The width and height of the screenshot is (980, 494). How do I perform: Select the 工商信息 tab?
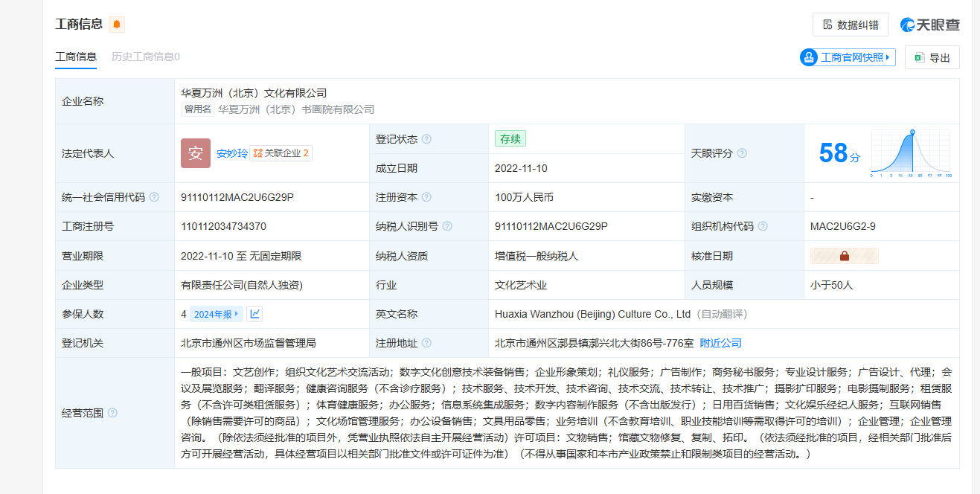coord(76,57)
